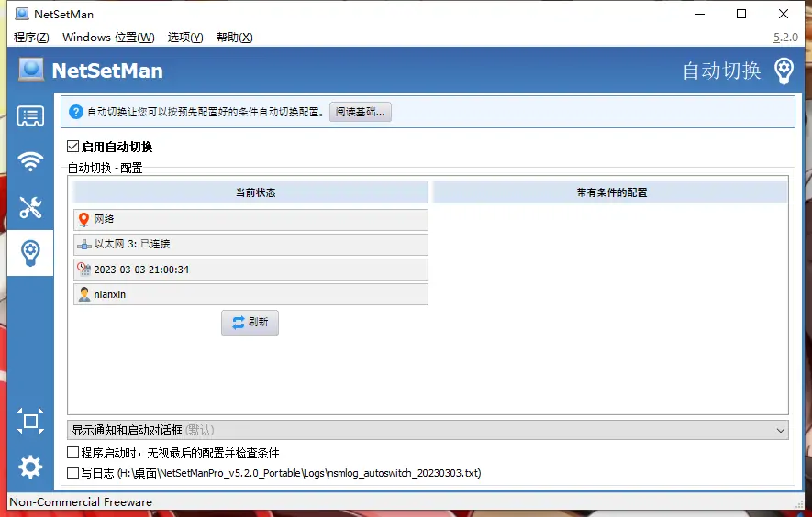Click the log file path text
Viewport: 812px width, 517px height.
click(x=299, y=473)
